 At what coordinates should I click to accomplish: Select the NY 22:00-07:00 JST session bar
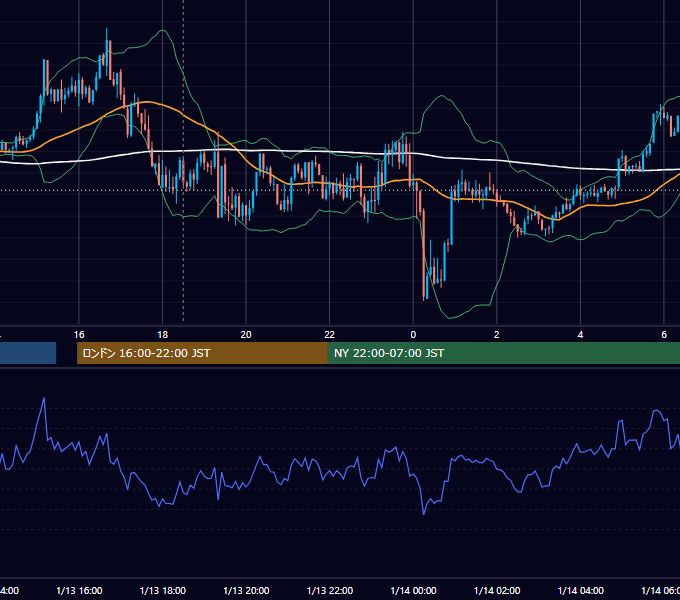tap(504, 353)
